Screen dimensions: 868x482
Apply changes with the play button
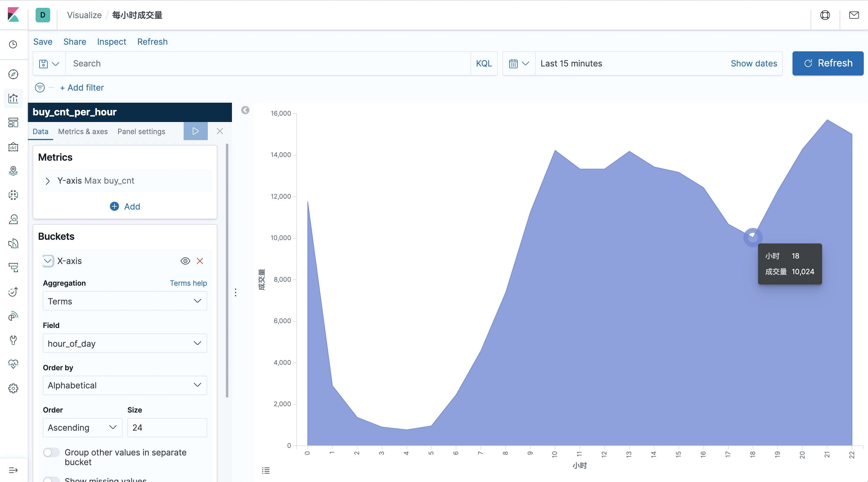tap(195, 131)
